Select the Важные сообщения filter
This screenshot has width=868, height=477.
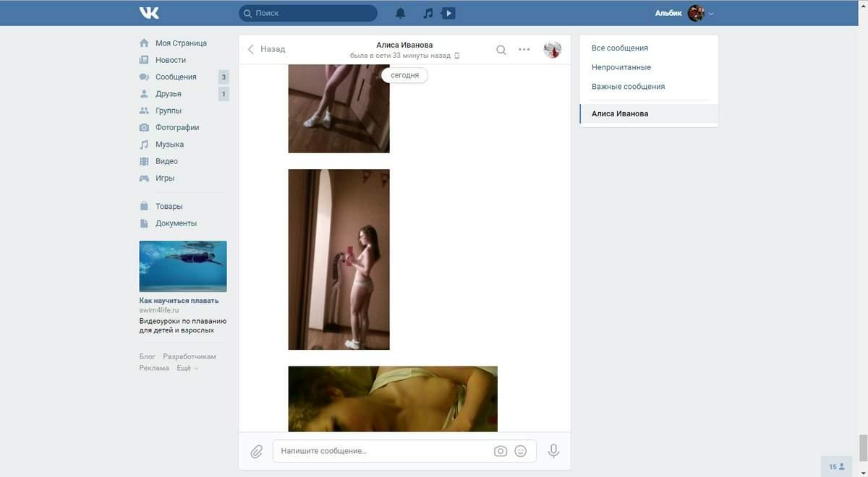(628, 87)
